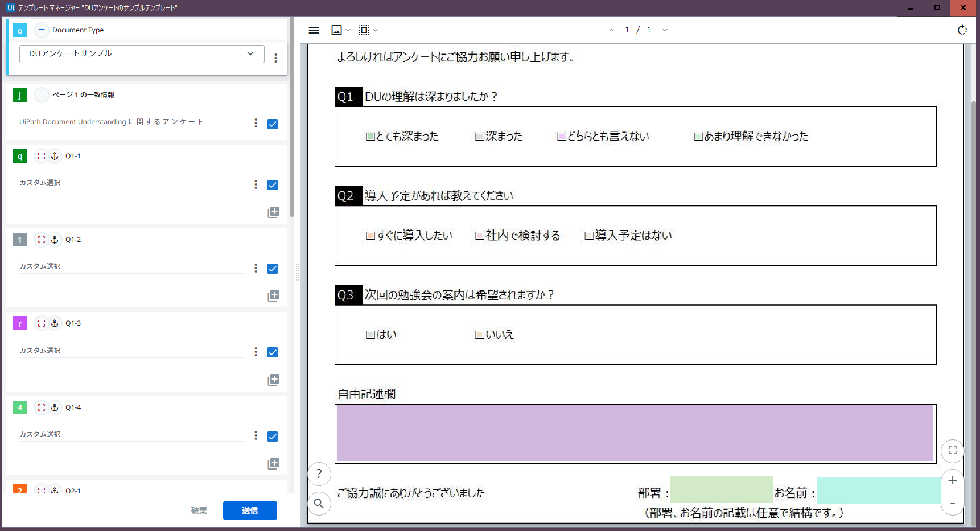Open the magnifier search tool
The height and width of the screenshot is (531, 980).
(x=319, y=504)
